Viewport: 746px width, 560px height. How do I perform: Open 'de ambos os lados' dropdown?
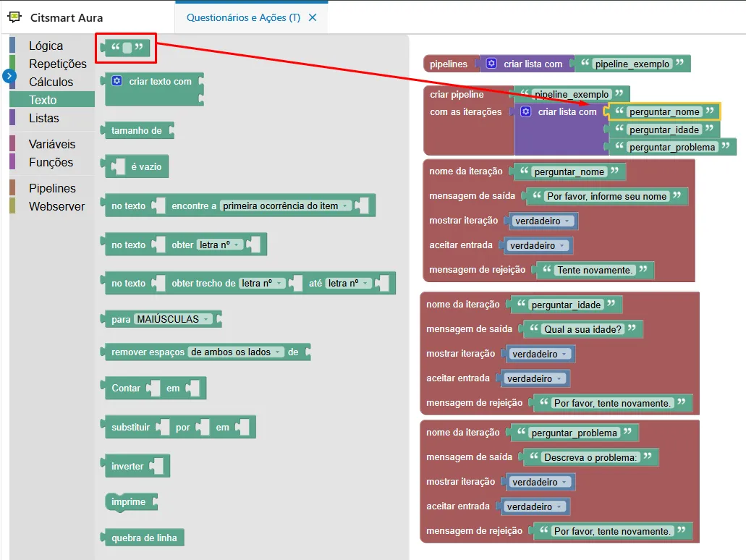click(236, 352)
